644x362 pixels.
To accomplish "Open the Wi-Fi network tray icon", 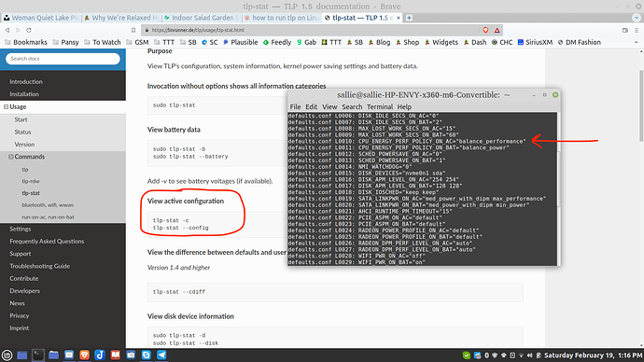I will point(521,355).
